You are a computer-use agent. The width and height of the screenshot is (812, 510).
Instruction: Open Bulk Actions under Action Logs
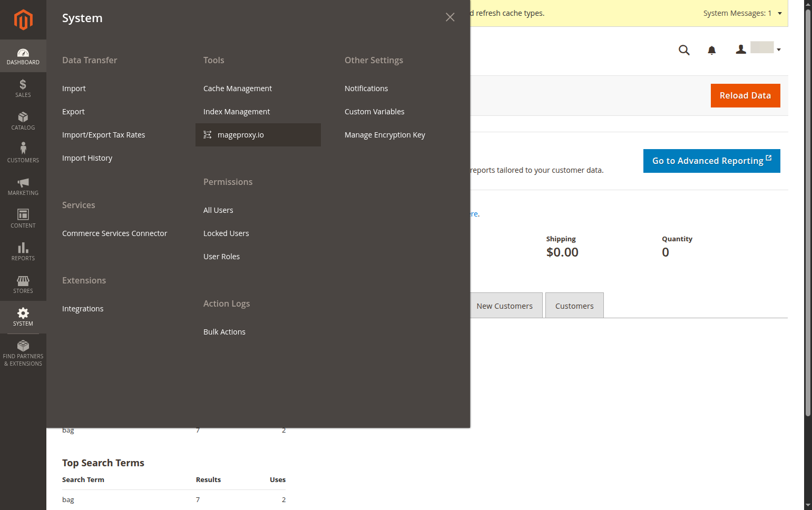[x=224, y=332]
